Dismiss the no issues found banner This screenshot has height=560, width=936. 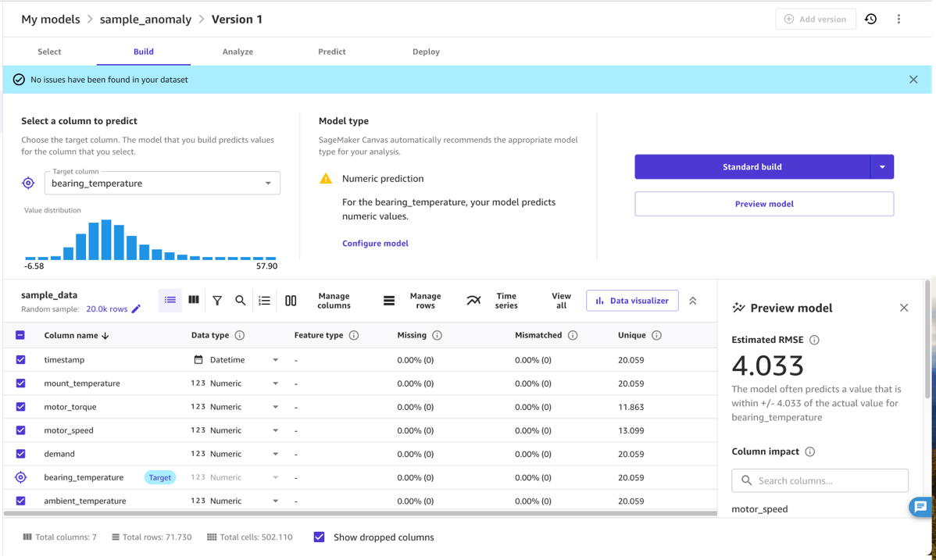click(913, 80)
